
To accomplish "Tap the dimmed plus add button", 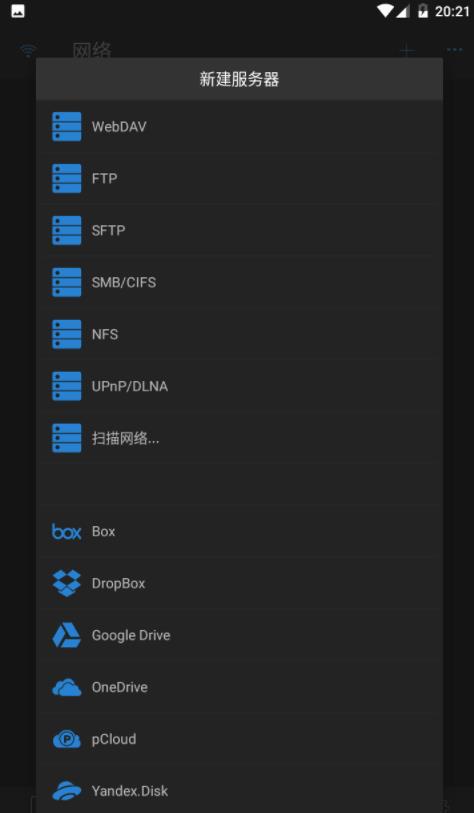I will [x=408, y=50].
